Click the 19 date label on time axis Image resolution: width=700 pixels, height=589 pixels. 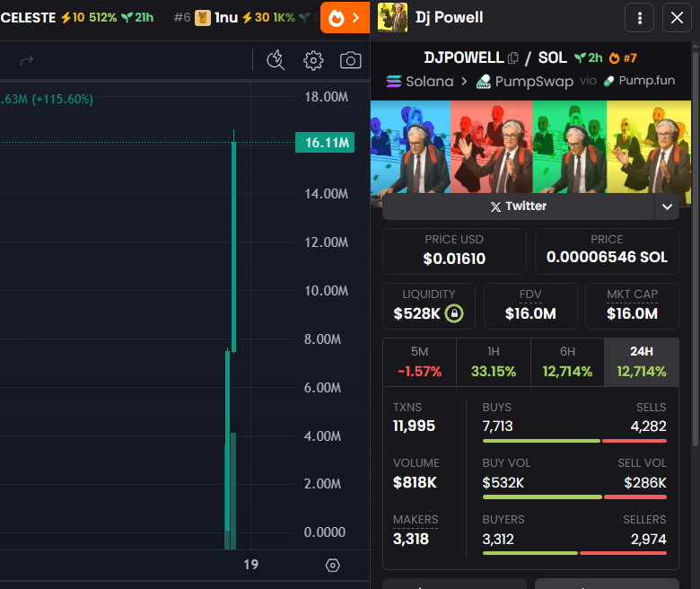[251, 565]
